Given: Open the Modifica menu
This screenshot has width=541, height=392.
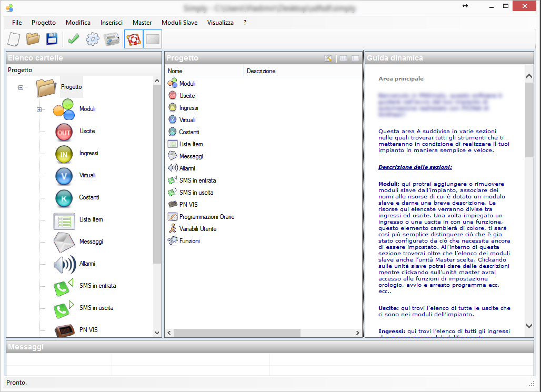Looking at the screenshot, I should pyautogui.click(x=78, y=23).
